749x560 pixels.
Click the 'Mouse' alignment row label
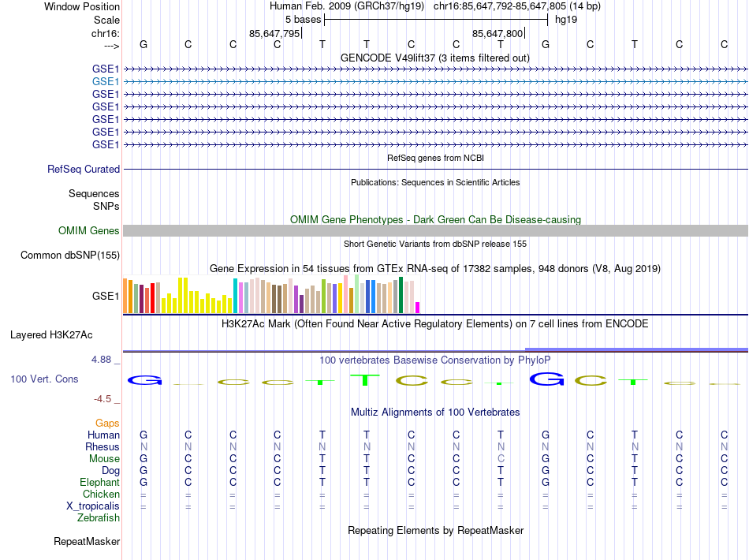(x=104, y=459)
